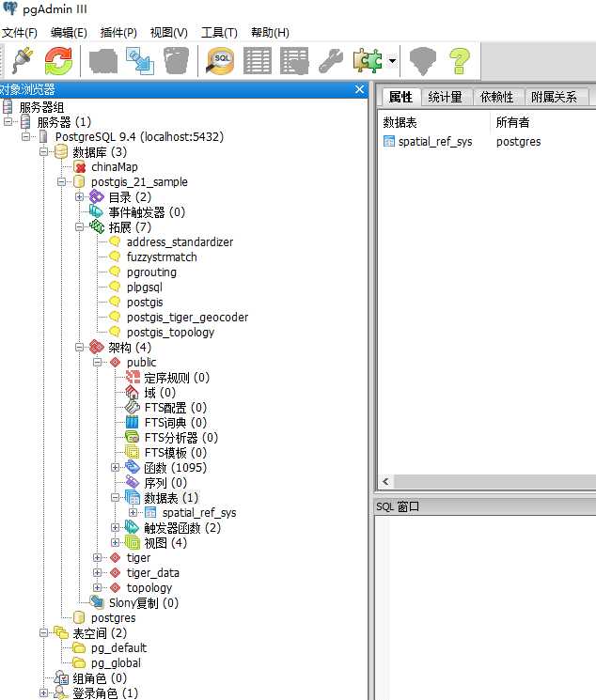The image size is (596, 700).
Task: Collapse the 数据表 (1) node
Action: click(116, 497)
